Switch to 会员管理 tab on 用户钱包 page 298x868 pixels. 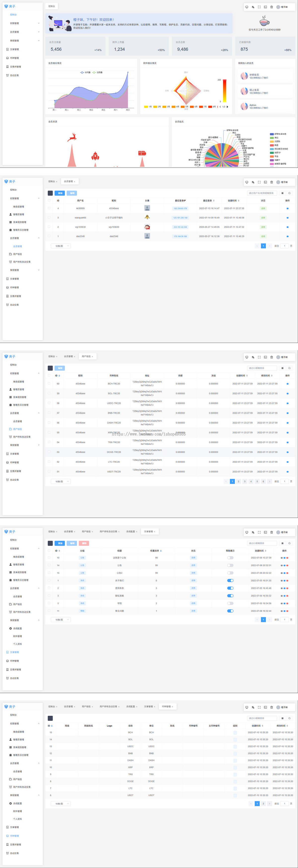pos(69,356)
